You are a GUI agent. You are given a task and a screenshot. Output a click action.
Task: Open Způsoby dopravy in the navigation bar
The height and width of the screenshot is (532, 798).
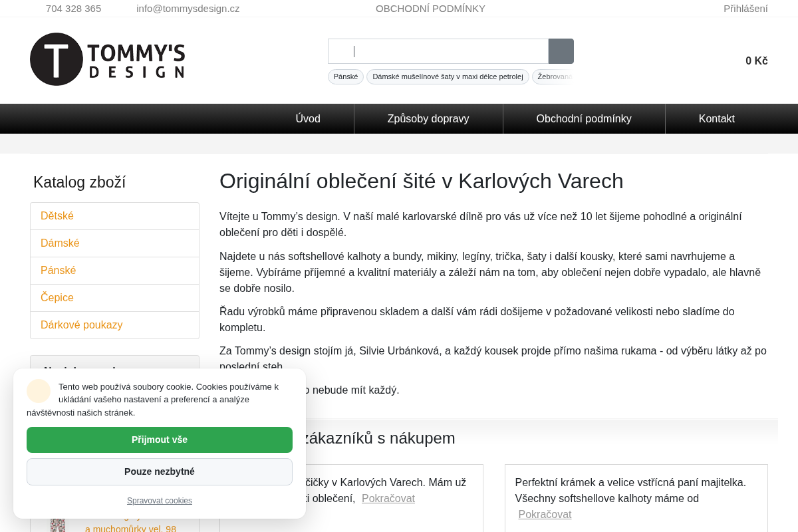coord(428,118)
